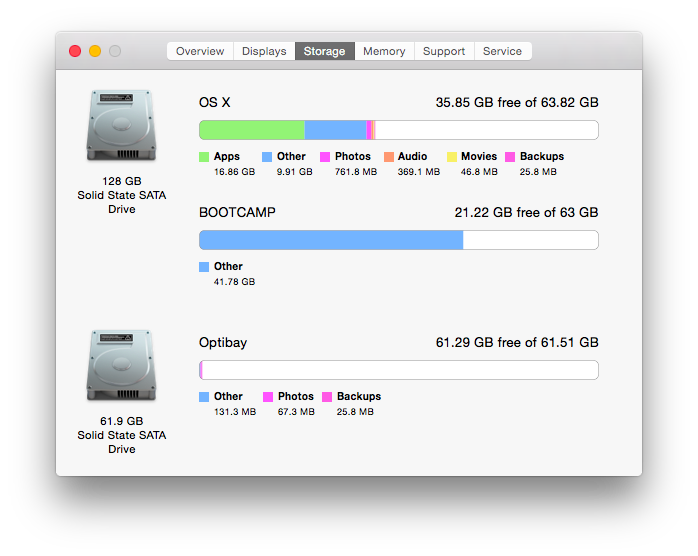The height and width of the screenshot is (556, 698).
Task: Click the Optibay volume name
Action: tap(223, 343)
